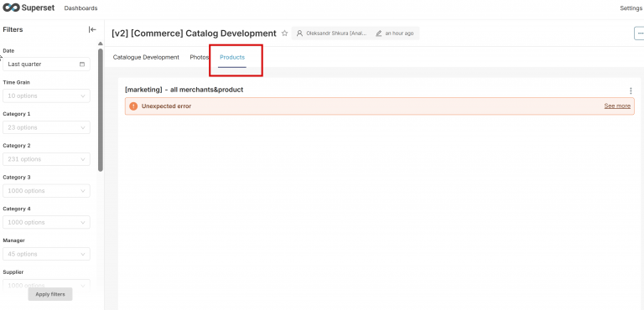Click the calendar icon in the Date field
This screenshot has height=310, width=644.
82,64
